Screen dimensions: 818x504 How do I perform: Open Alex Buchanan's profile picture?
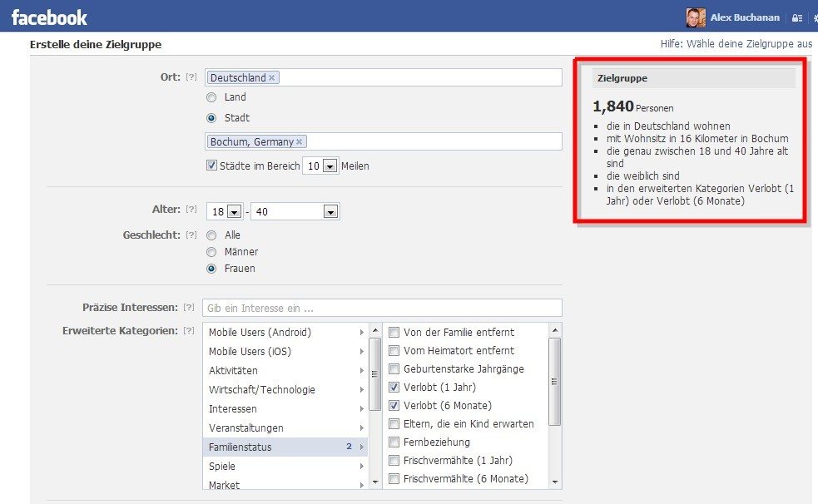pos(696,17)
